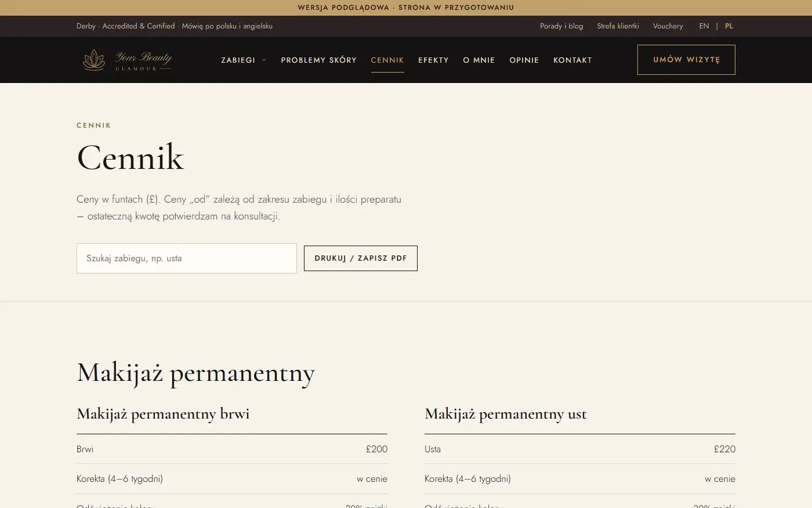
Task: Open the Opinie menu item
Action: (524, 60)
